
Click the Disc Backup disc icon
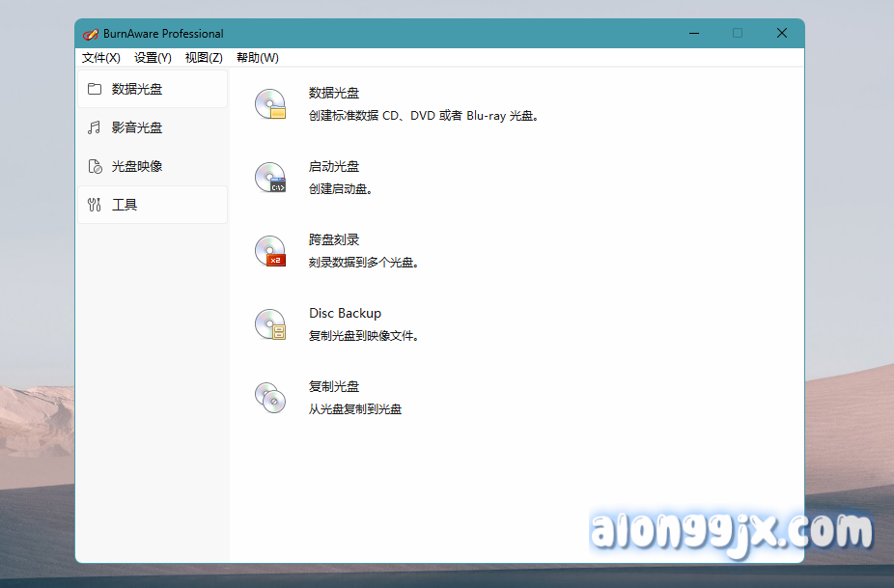point(270,324)
